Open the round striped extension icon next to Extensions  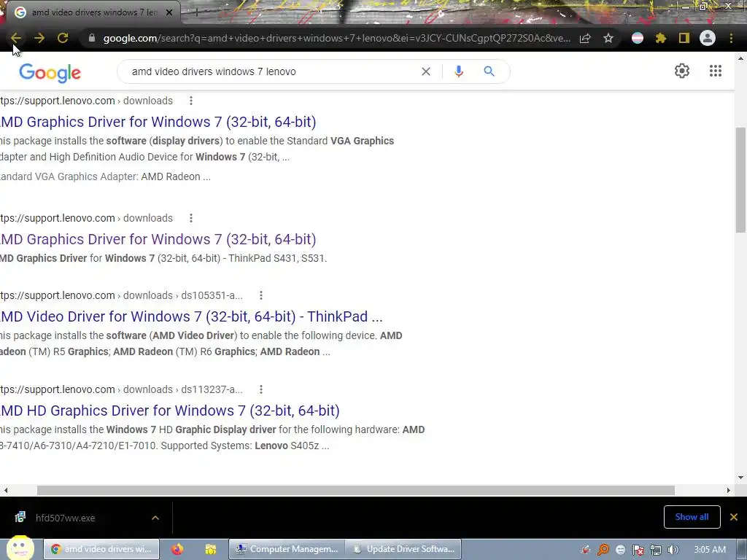[x=638, y=38]
